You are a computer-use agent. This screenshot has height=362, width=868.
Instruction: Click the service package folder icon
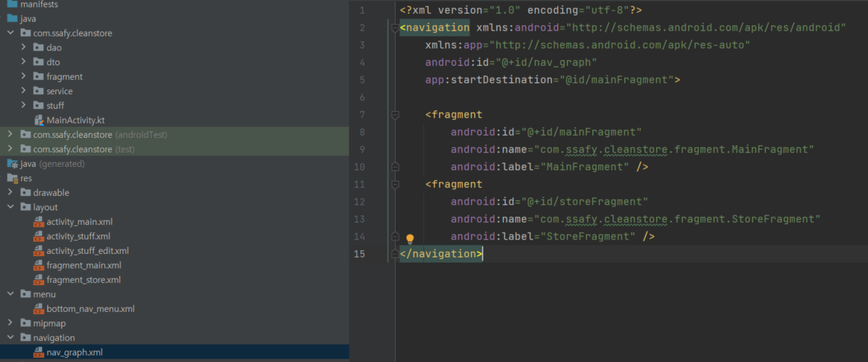pyautogui.click(x=38, y=91)
